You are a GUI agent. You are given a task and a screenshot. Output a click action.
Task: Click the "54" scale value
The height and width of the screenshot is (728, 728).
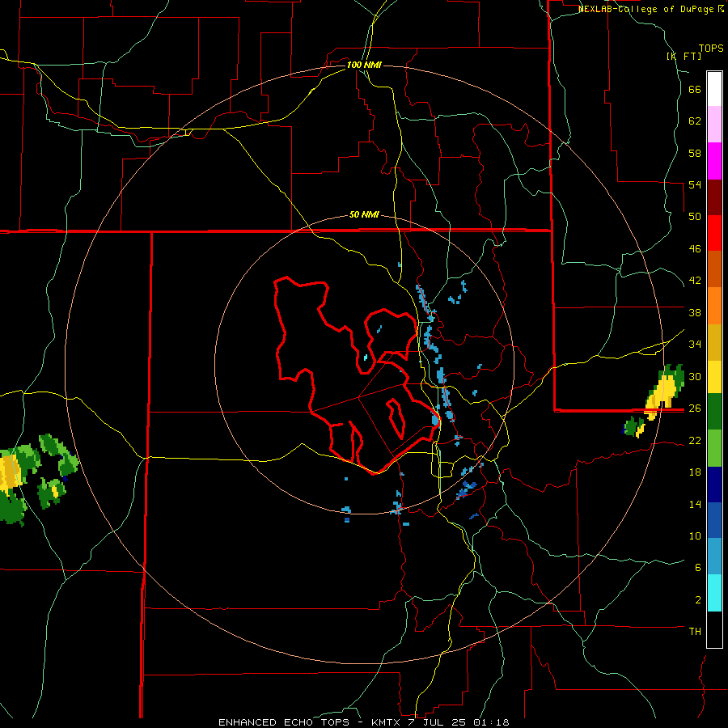(695, 184)
